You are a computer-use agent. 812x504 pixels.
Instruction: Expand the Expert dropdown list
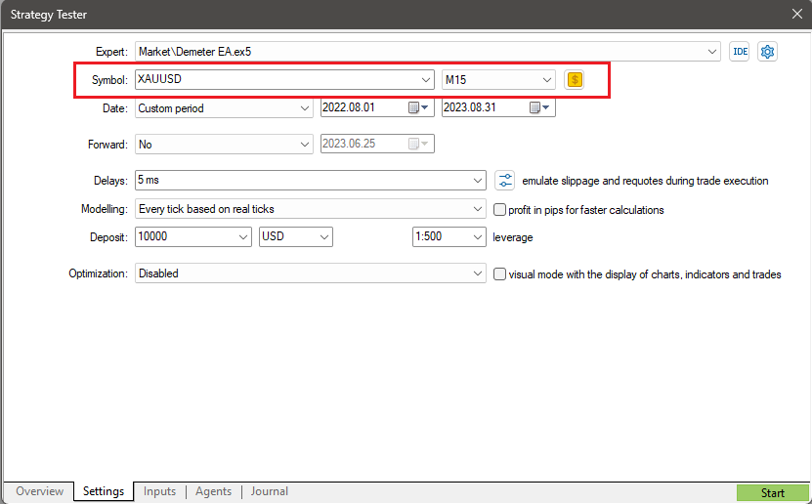tap(712, 52)
